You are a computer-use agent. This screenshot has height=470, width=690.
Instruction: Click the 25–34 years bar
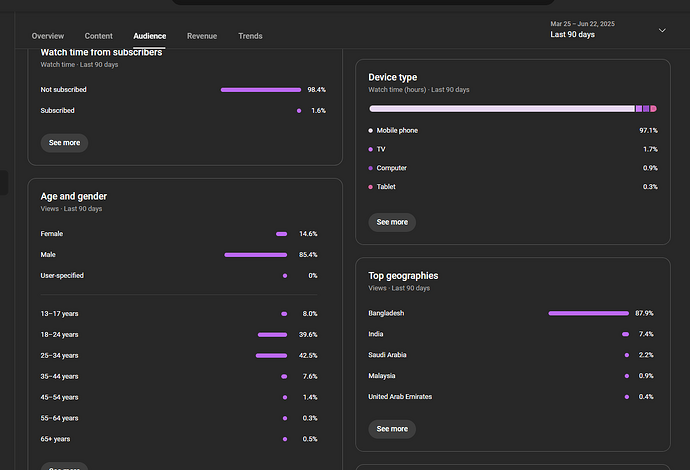coord(272,356)
